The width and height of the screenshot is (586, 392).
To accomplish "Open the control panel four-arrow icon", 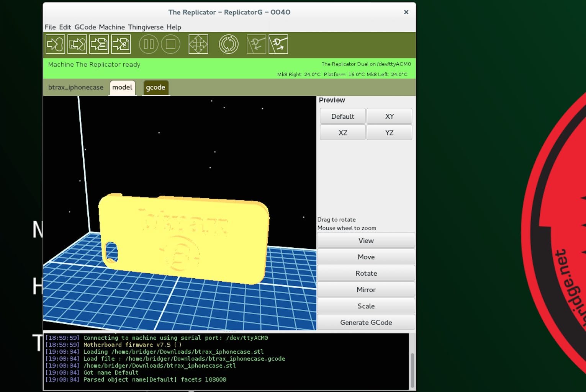I will click(x=198, y=44).
